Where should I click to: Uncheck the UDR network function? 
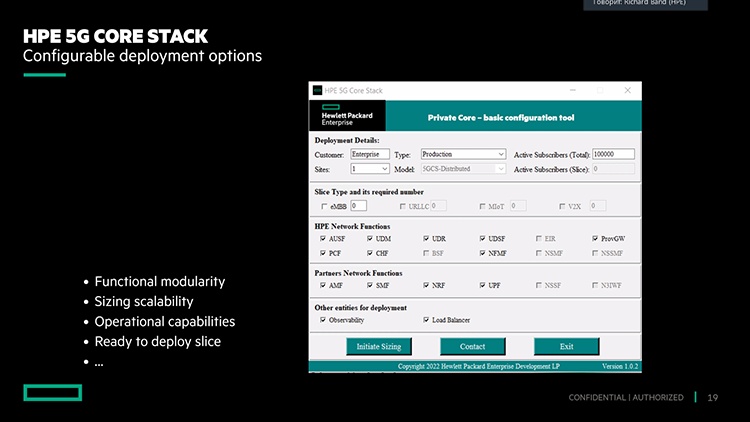click(426, 238)
